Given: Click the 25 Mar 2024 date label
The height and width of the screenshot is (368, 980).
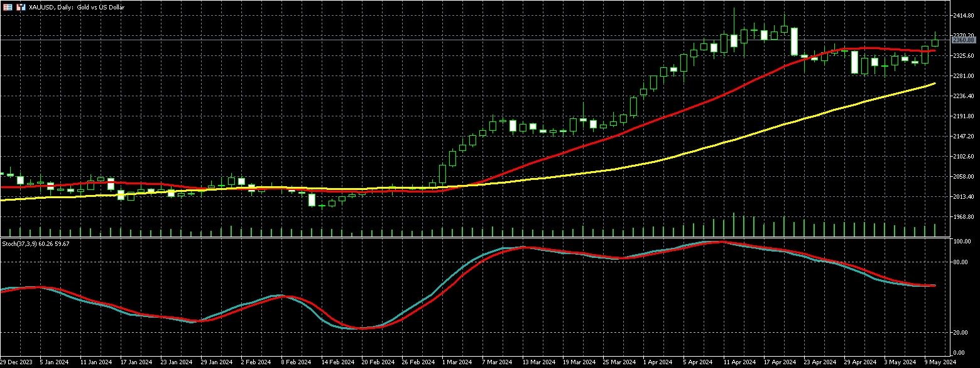Looking at the screenshot, I should [x=619, y=362].
